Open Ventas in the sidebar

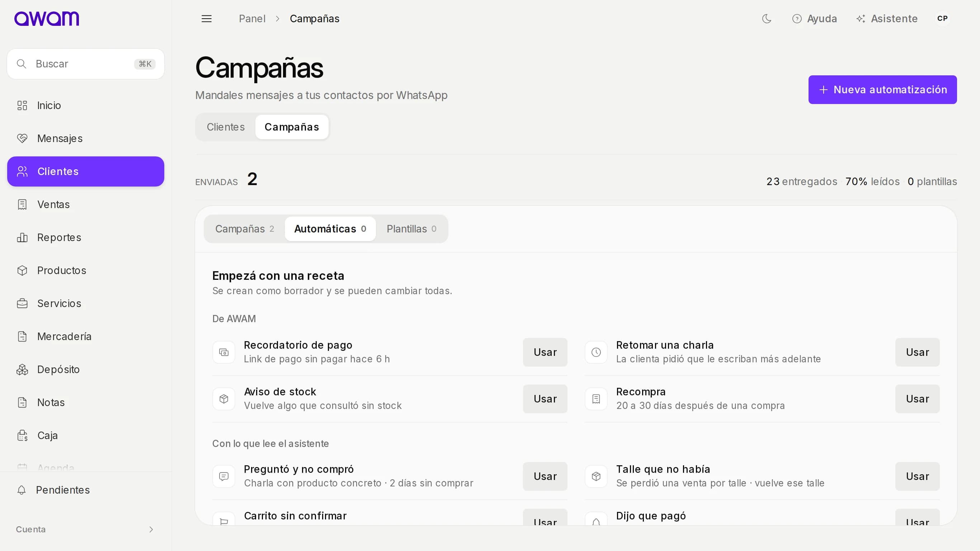86,205
